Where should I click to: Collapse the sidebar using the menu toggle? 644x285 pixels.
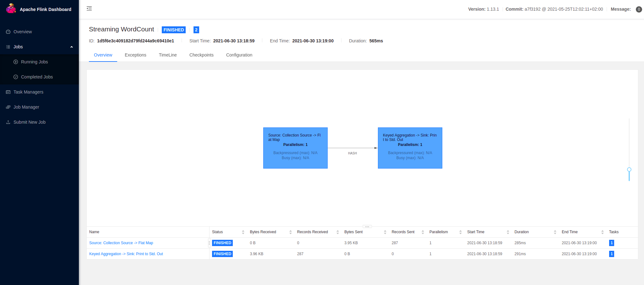click(89, 8)
